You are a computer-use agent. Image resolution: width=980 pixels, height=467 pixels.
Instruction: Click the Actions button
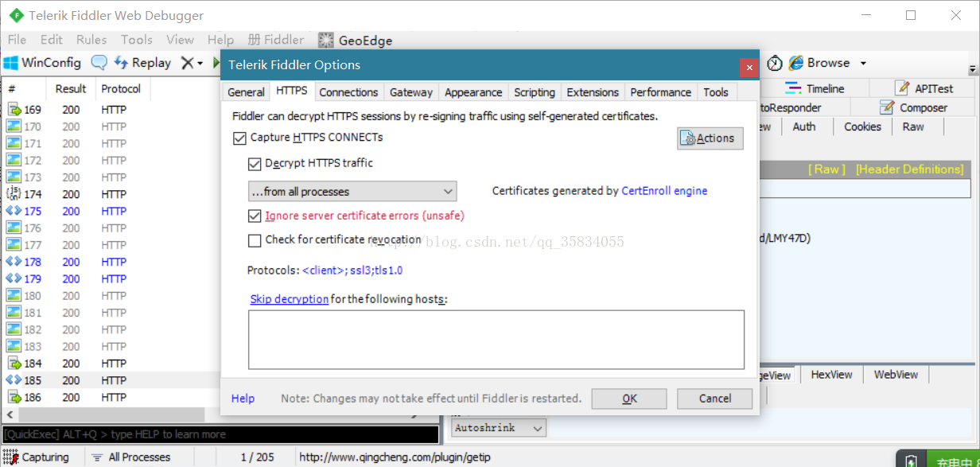click(710, 138)
